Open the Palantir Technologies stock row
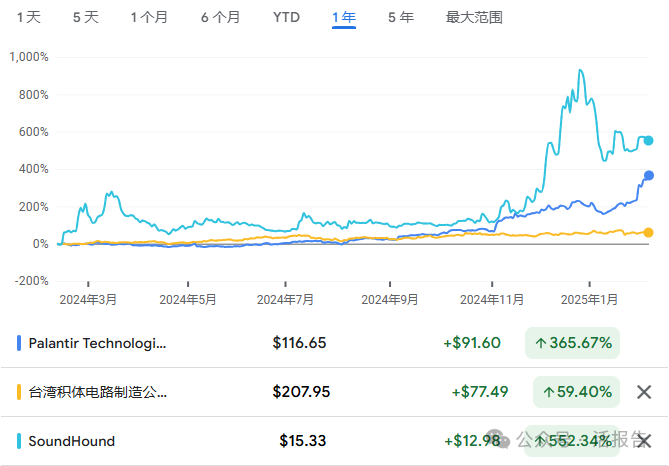 (334, 343)
